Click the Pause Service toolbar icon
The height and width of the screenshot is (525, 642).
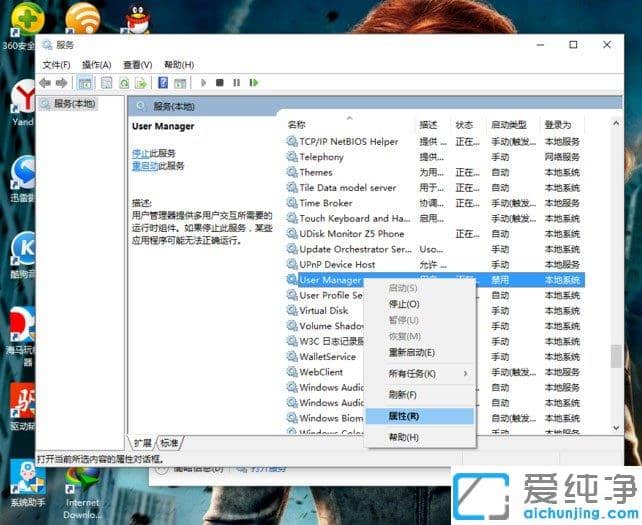237,83
